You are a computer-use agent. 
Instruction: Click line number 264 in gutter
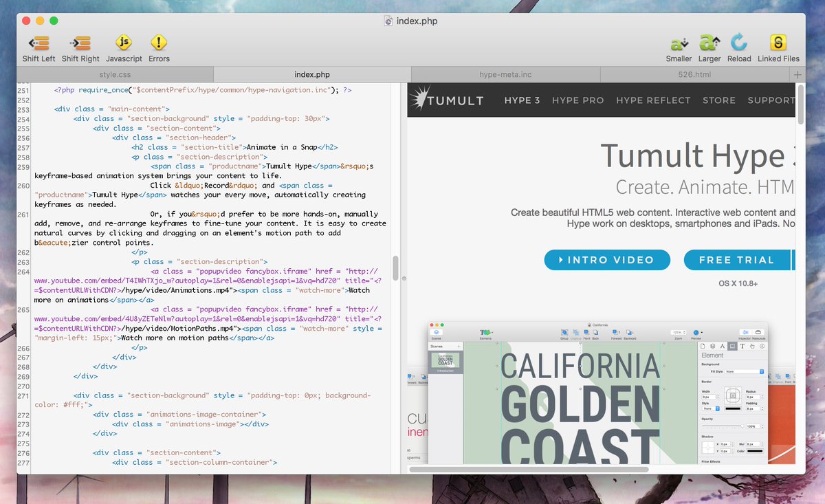pos(24,271)
